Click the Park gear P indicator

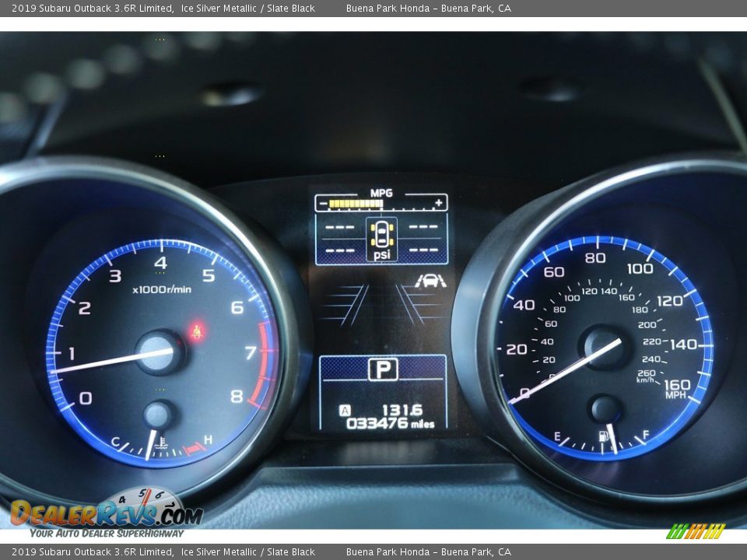pos(383,369)
